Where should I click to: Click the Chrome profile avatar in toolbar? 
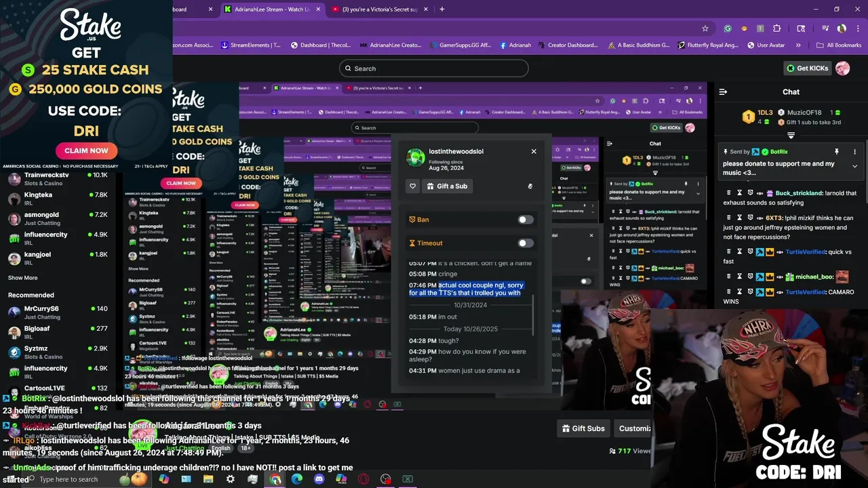(842, 28)
